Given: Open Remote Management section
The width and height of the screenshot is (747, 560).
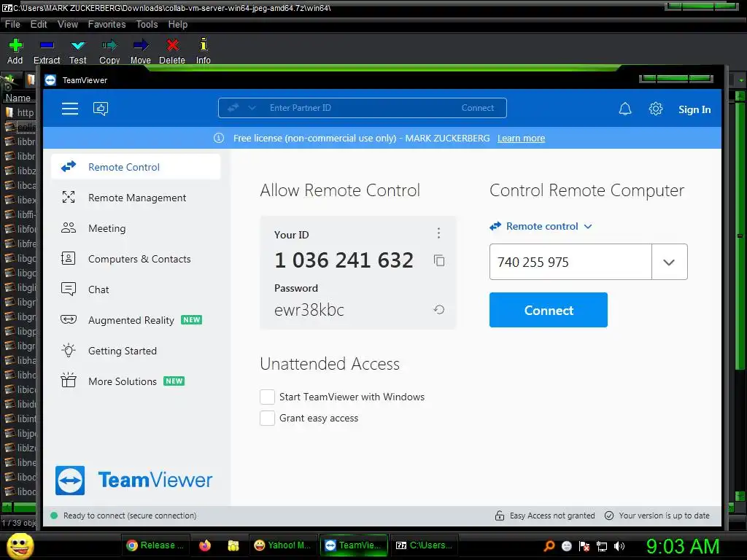Looking at the screenshot, I should [x=135, y=198].
